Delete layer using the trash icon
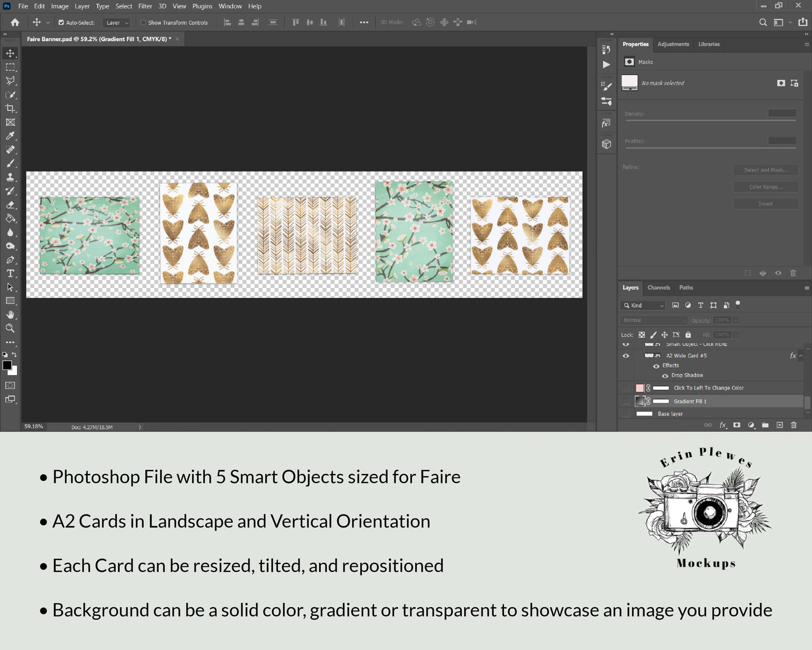The image size is (812, 650). click(793, 425)
